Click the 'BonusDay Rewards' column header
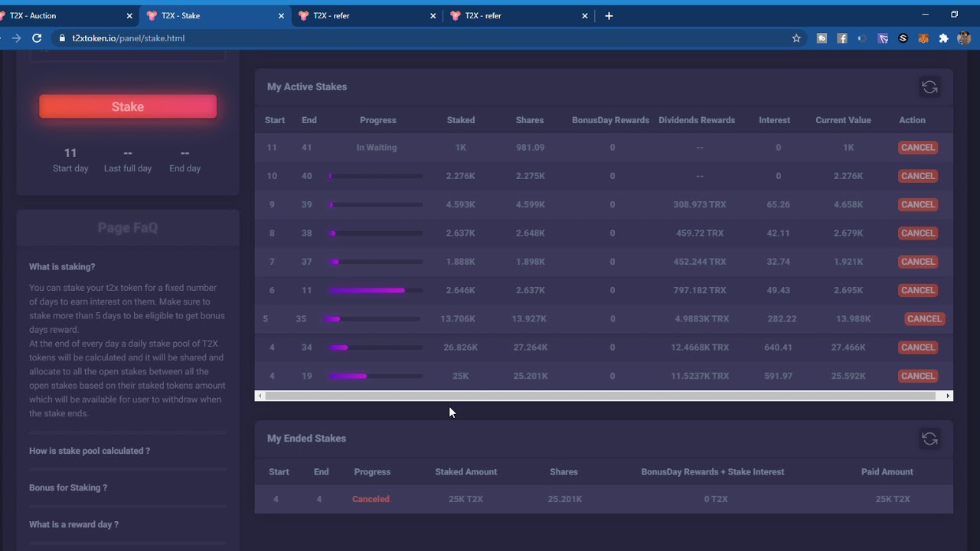 (610, 120)
